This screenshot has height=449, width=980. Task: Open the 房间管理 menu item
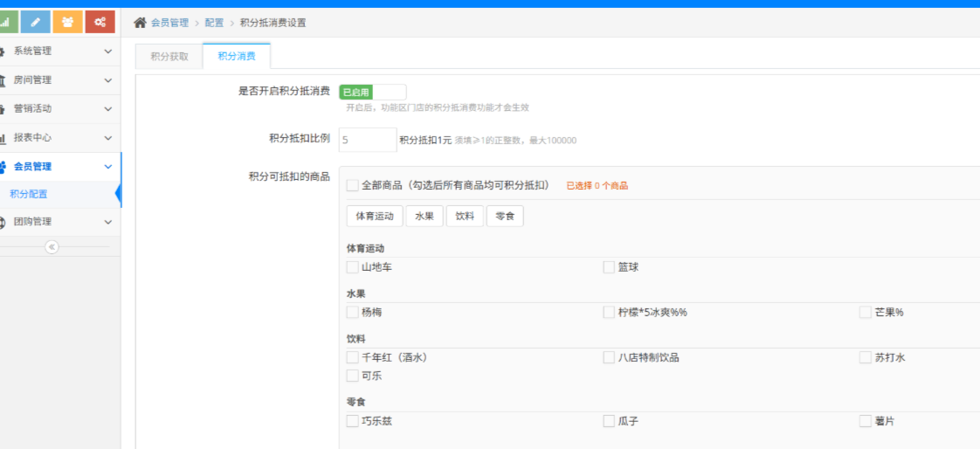60,80
